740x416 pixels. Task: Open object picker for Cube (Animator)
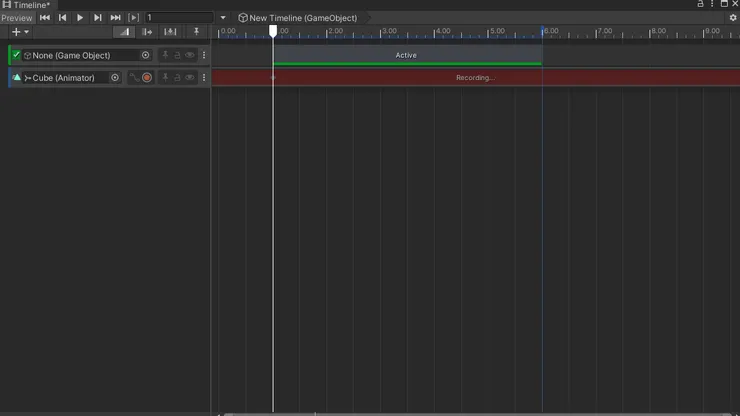click(x=115, y=77)
